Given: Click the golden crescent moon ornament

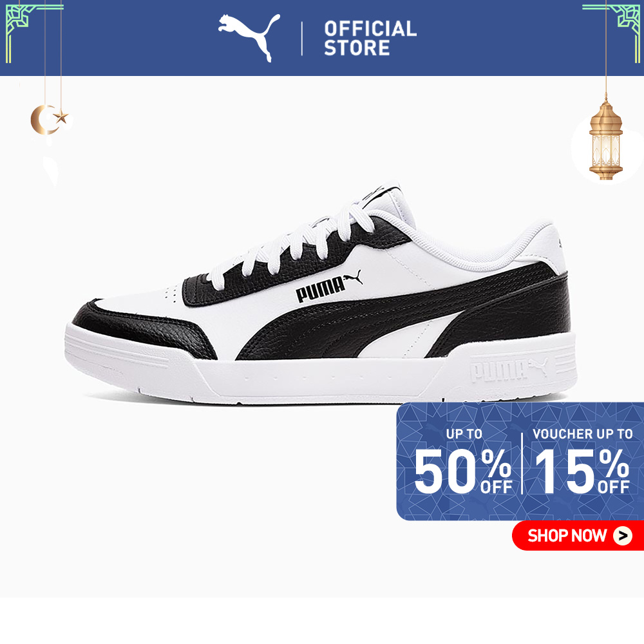Looking at the screenshot, I should click(43, 120).
